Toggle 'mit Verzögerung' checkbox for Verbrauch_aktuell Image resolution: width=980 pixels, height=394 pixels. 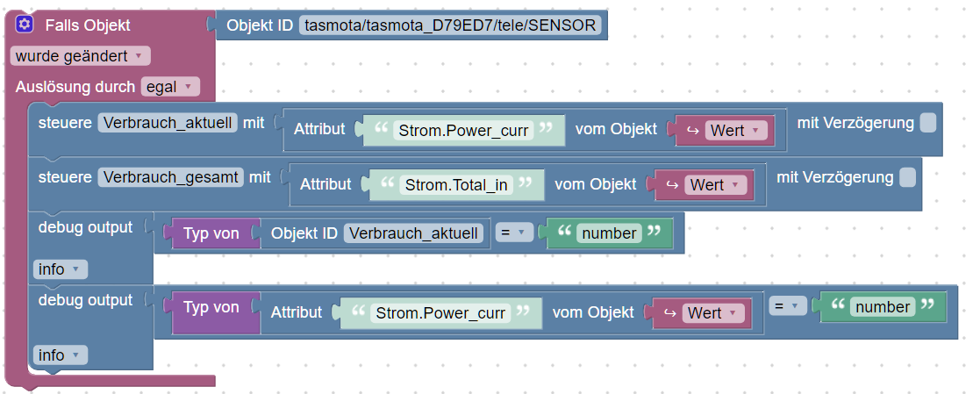[927, 123]
